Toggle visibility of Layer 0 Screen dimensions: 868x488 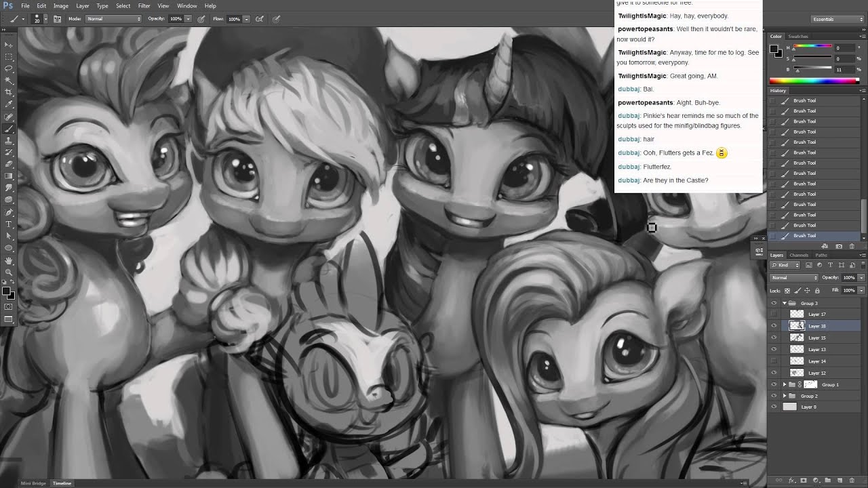[774, 407]
